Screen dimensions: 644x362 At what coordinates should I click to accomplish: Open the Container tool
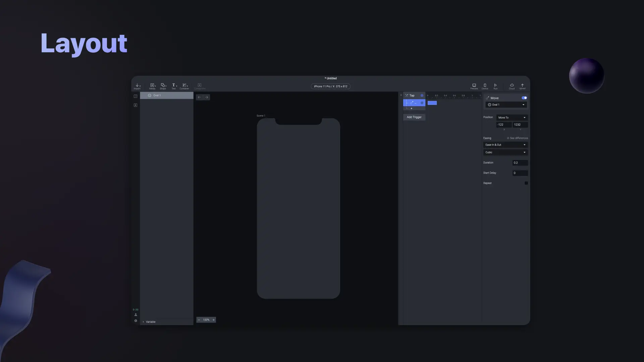point(184,86)
